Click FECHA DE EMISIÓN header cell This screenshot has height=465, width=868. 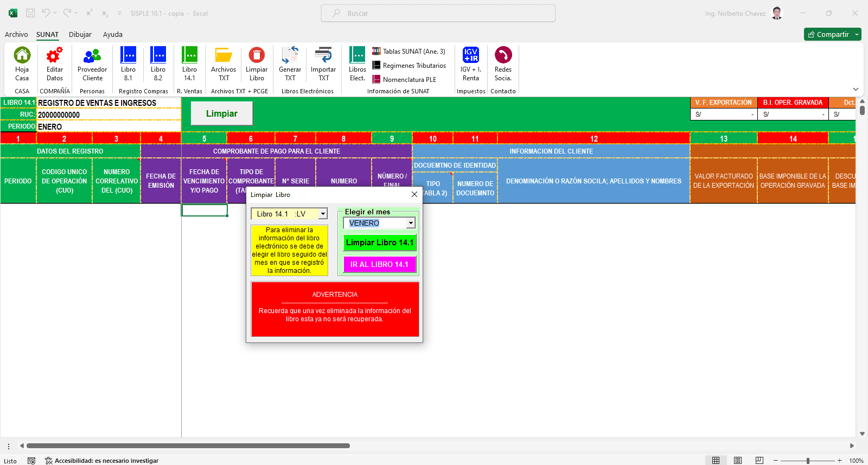161,181
